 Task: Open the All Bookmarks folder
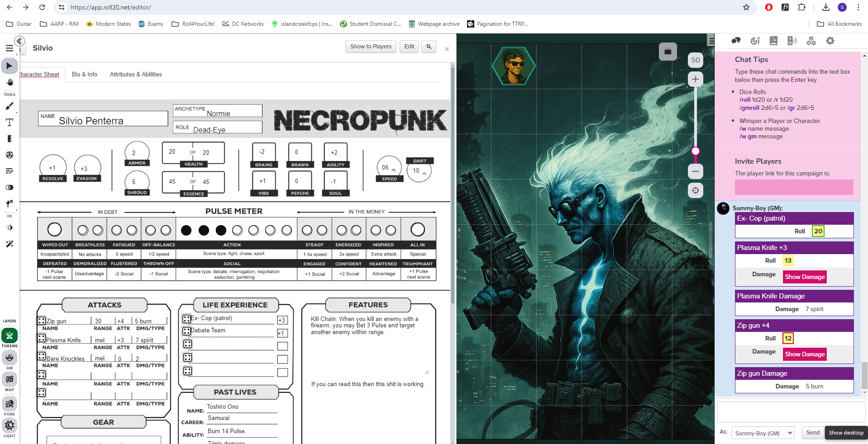click(839, 24)
